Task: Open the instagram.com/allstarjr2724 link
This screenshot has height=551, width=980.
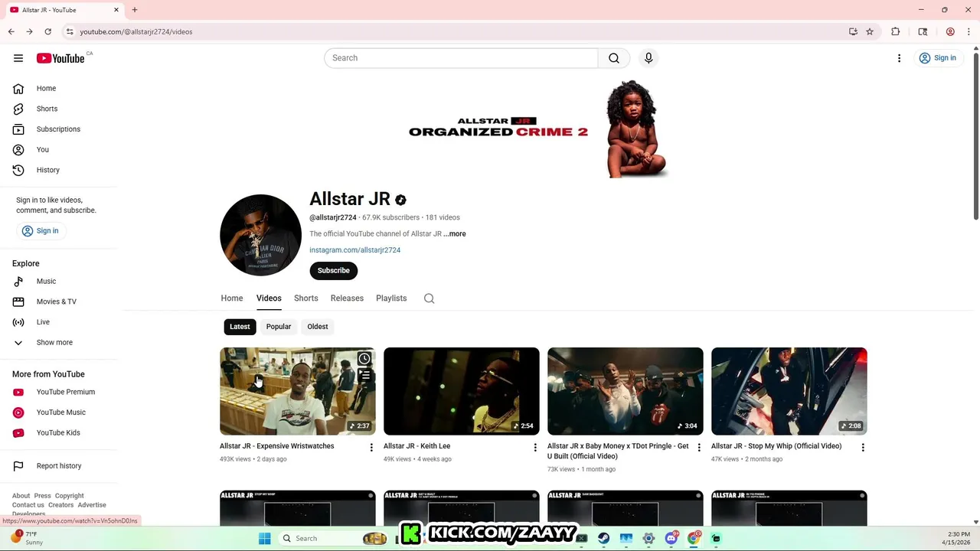Action: 354,250
